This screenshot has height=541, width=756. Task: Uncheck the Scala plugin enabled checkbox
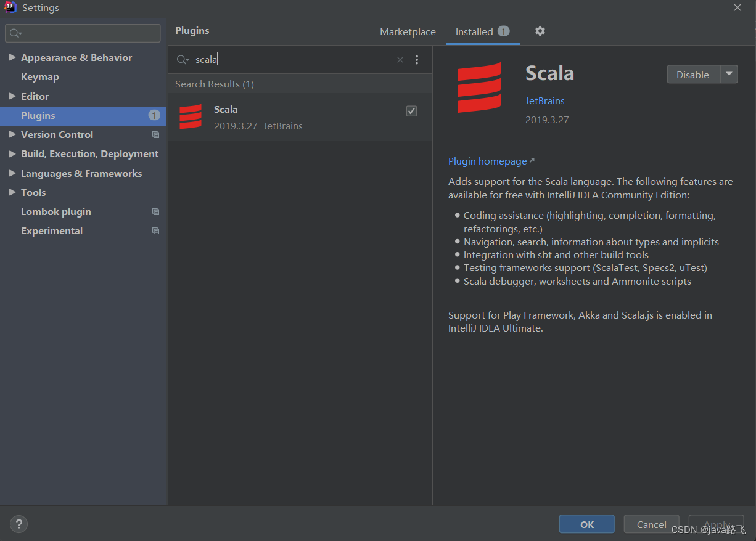click(x=411, y=111)
